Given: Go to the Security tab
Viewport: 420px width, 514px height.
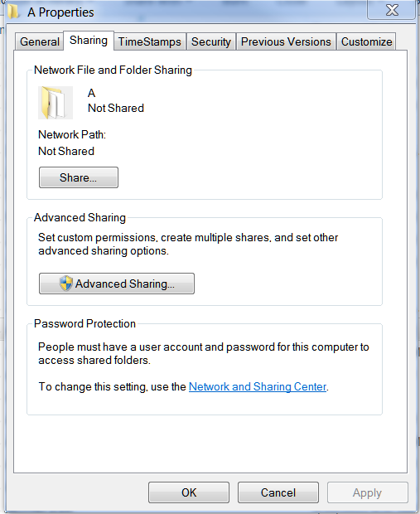Looking at the screenshot, I should 211,41.
